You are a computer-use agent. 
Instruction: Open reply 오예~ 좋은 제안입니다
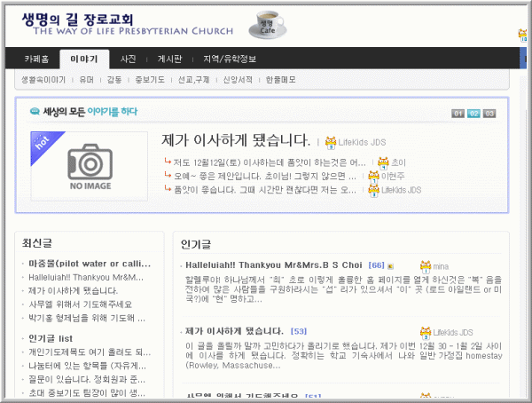[265, 177]
